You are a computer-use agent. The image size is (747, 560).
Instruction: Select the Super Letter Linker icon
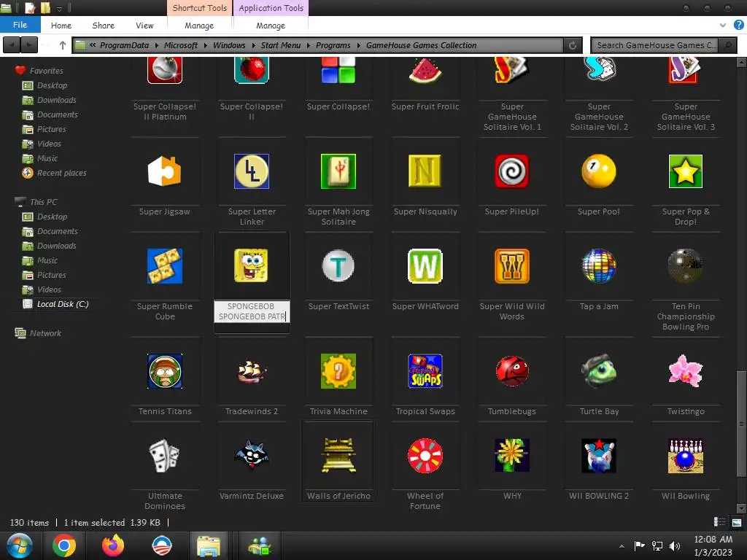point(252,171)
